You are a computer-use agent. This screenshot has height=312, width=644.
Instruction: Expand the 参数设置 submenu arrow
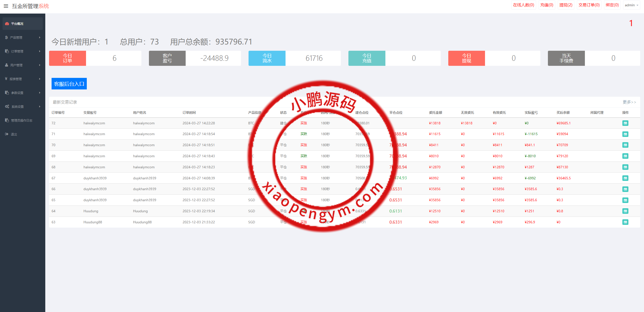click(x=40, y=93)
